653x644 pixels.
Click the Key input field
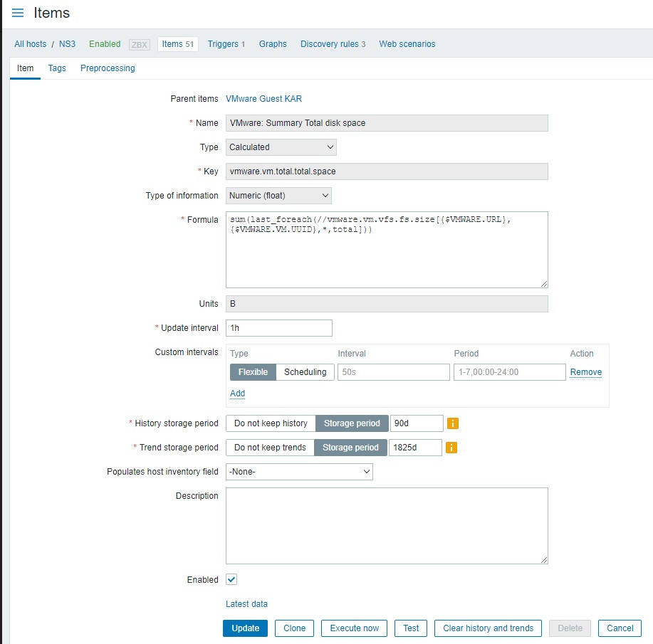(x=387, y=171)
